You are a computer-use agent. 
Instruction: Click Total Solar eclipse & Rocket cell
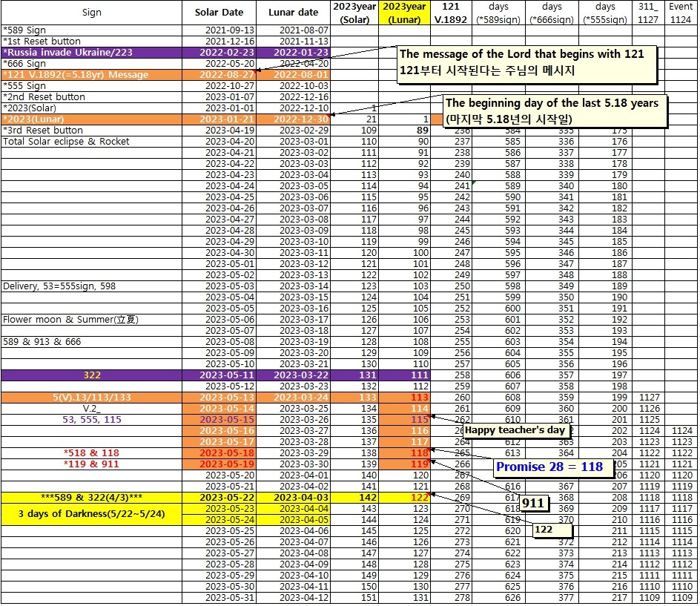tap(91, 142)
